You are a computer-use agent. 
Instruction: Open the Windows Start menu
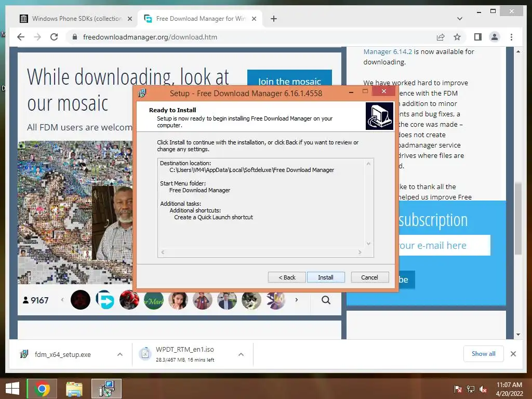12,389
